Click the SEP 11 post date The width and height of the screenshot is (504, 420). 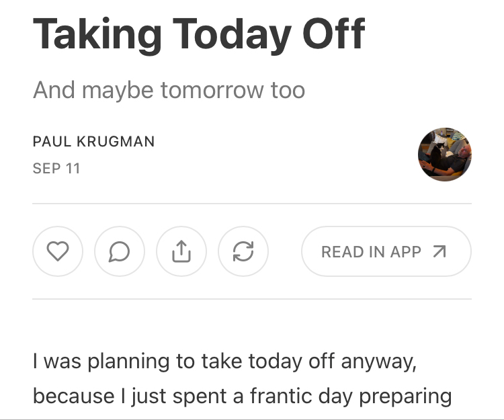tap(56, 168)
